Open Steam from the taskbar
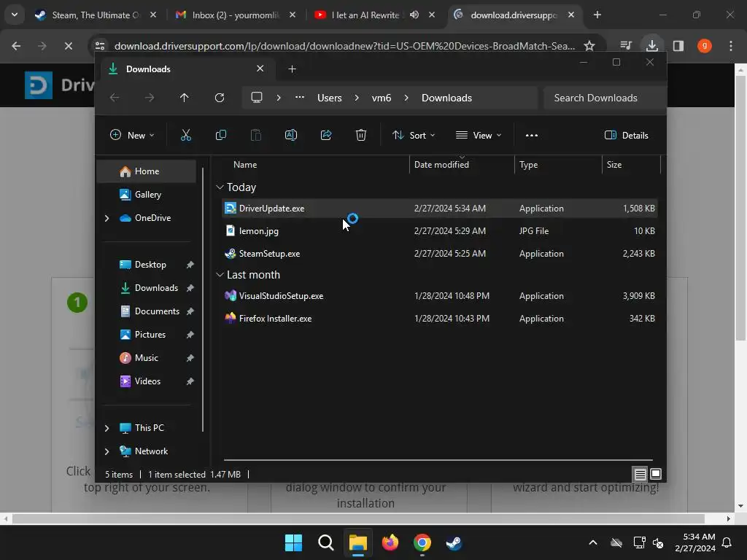The height and width of the screenshot is (560, 747). coord(454,542)
